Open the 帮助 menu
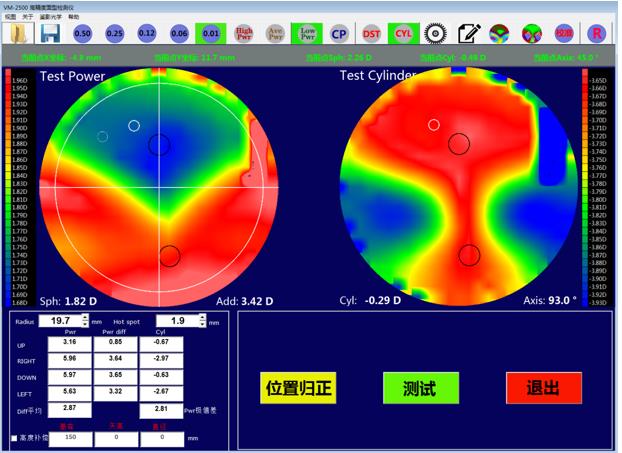This screenshot has height=453, width=622. click(72, 17)
